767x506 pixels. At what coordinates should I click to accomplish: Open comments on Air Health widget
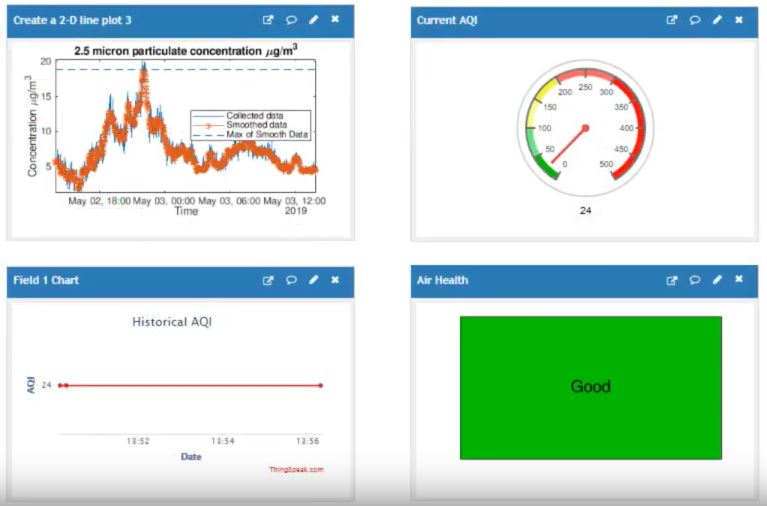(695, 281)
